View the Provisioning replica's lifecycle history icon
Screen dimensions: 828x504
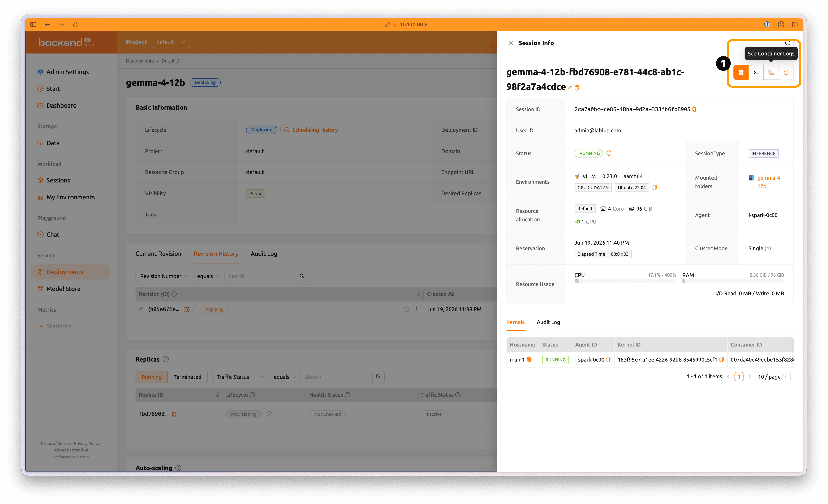coord(269,414)
